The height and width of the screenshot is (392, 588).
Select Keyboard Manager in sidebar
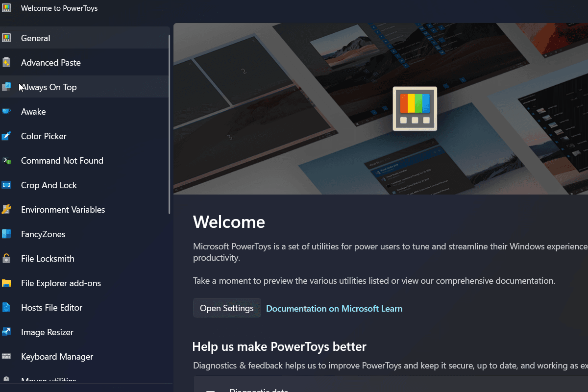tap(84, 356)
